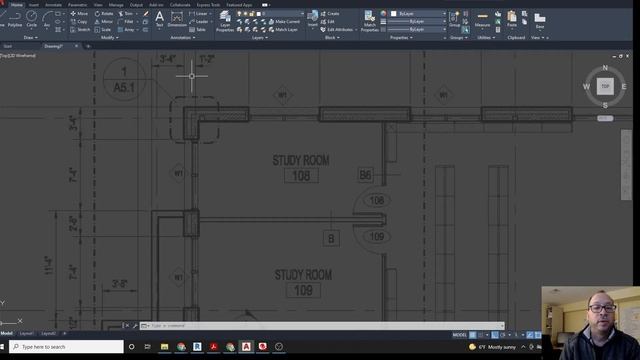The width and height of the screenshot is (640, 360).
Task: Expand the Draw panel
Action: [x=31, y=38]
